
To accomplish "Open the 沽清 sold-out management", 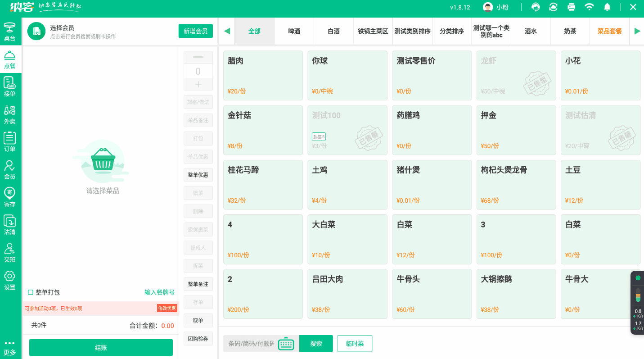I will click(x=10, y=224).
